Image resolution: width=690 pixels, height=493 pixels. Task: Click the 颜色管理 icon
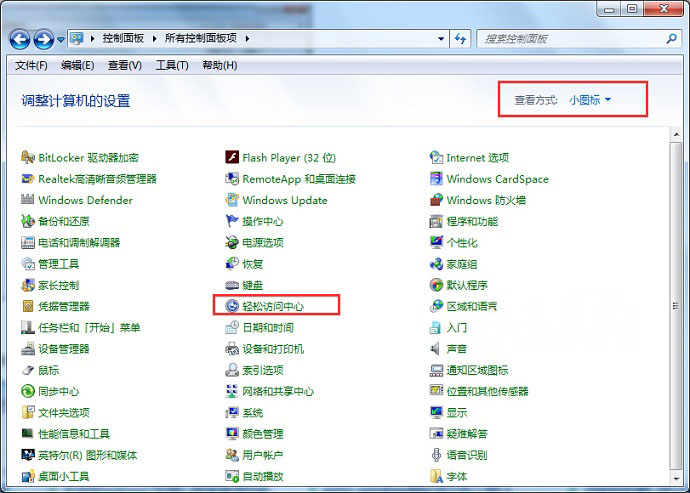click(232, 434)
